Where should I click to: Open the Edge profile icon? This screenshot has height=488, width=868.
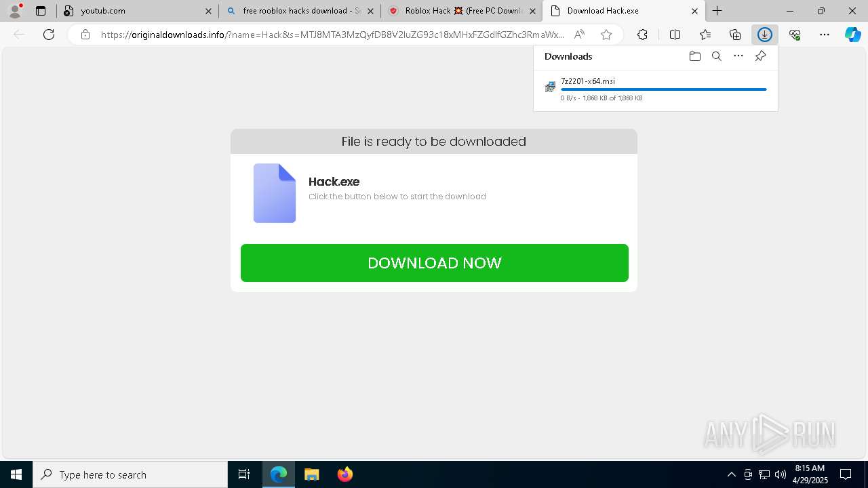click(14, 11)
